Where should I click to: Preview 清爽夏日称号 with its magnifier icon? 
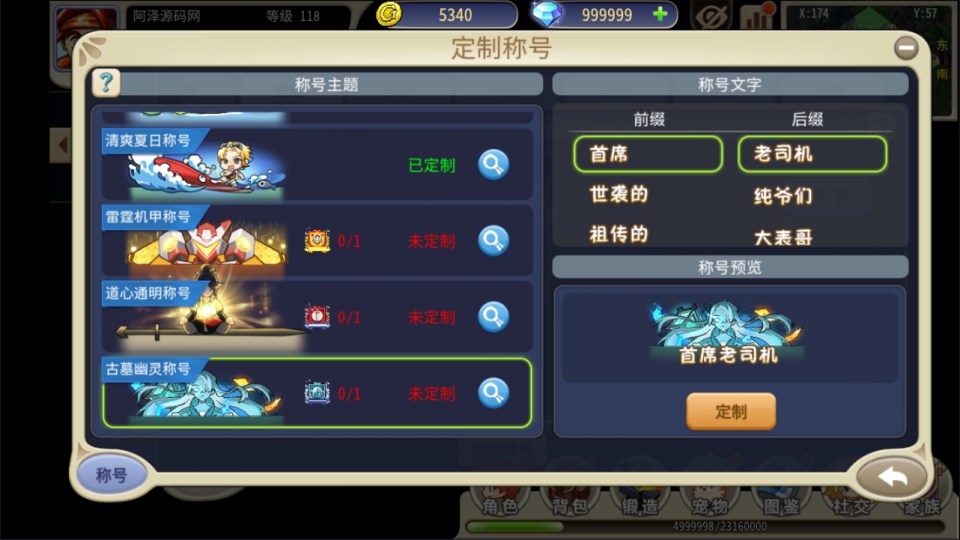coord(493,164)
